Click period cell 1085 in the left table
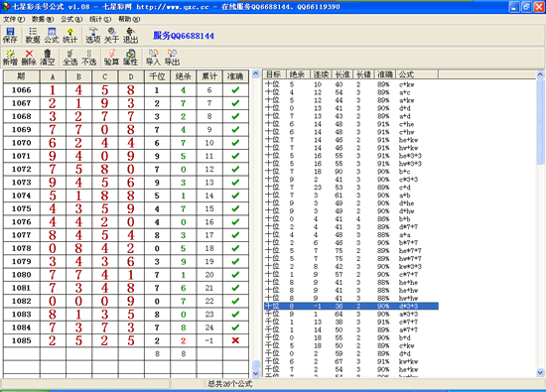The height and width of the screenshot is (392, 546). click(x=21, y=340)
